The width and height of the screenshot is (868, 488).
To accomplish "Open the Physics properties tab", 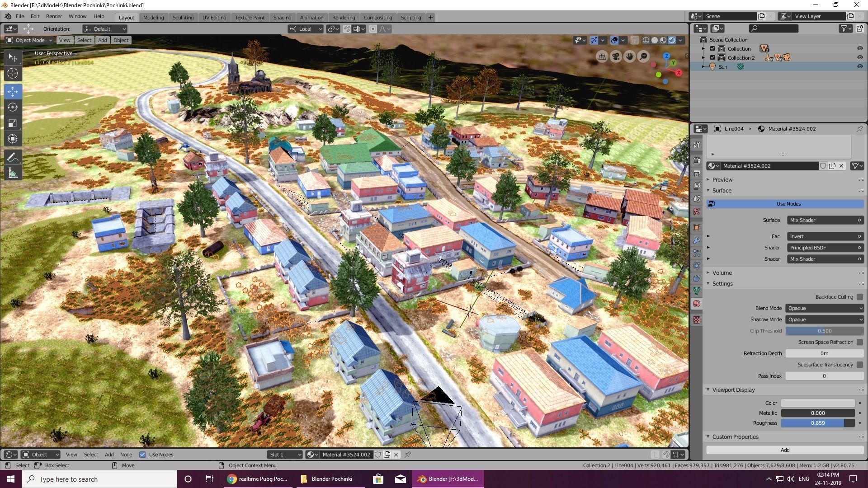I will click(697, 266).
